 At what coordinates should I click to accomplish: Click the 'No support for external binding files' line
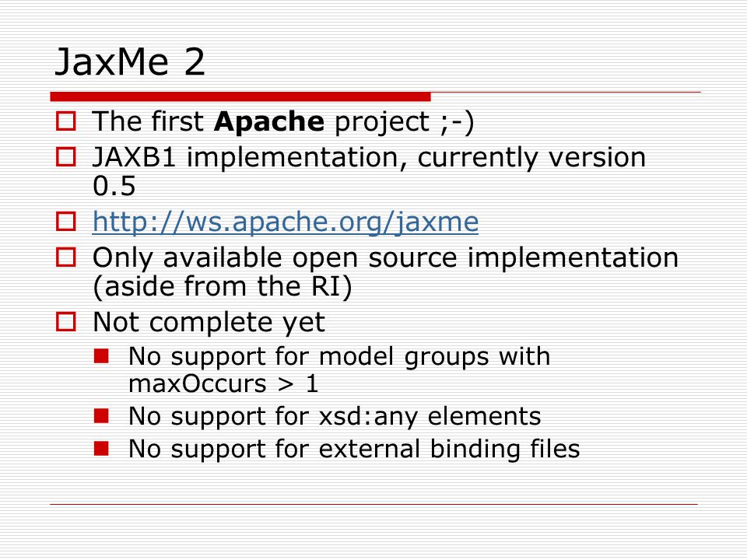pyautogui.click(x=354, y=450)
